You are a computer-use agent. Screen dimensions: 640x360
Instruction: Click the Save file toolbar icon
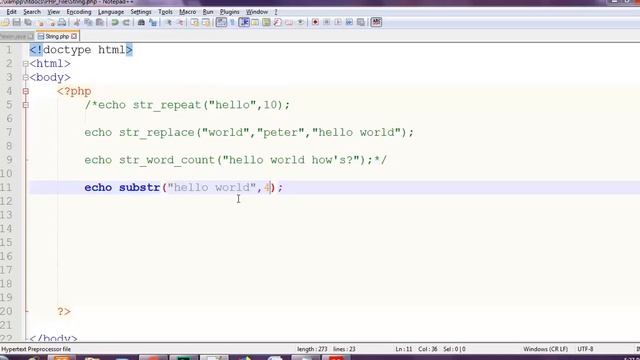(x=16, y=22)
